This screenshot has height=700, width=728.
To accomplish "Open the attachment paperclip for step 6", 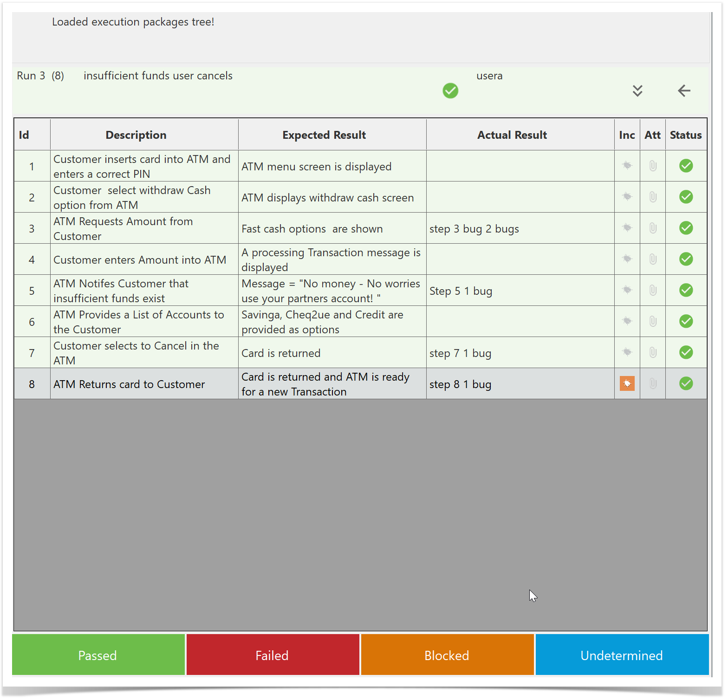I will (652, 321).
